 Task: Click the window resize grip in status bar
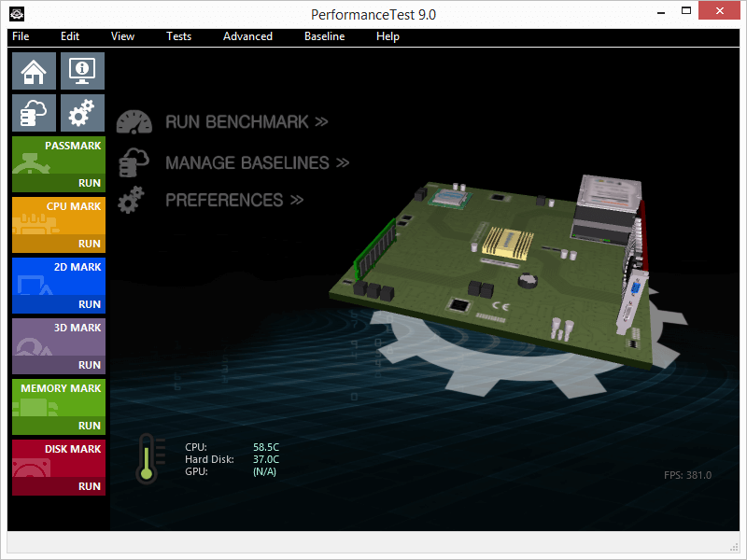734,548
